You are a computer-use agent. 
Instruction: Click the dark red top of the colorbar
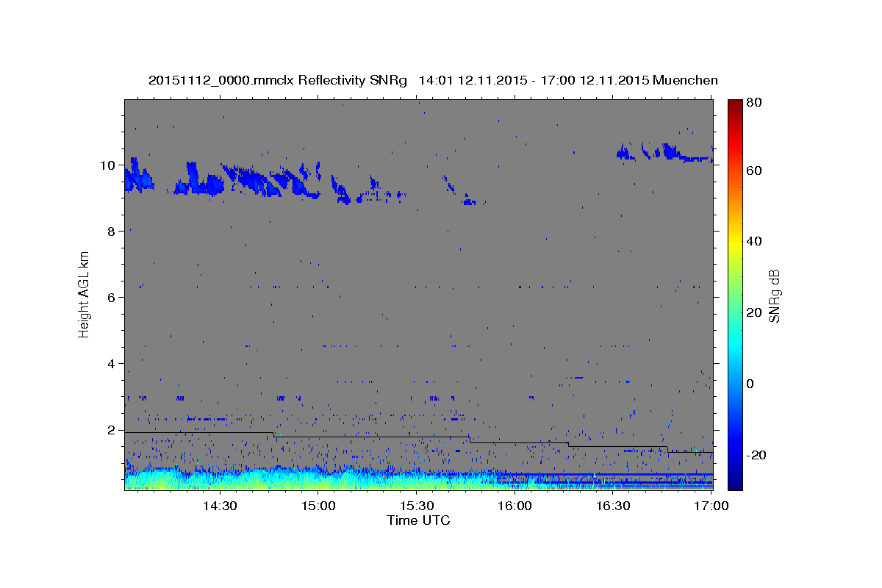[735, 105]
